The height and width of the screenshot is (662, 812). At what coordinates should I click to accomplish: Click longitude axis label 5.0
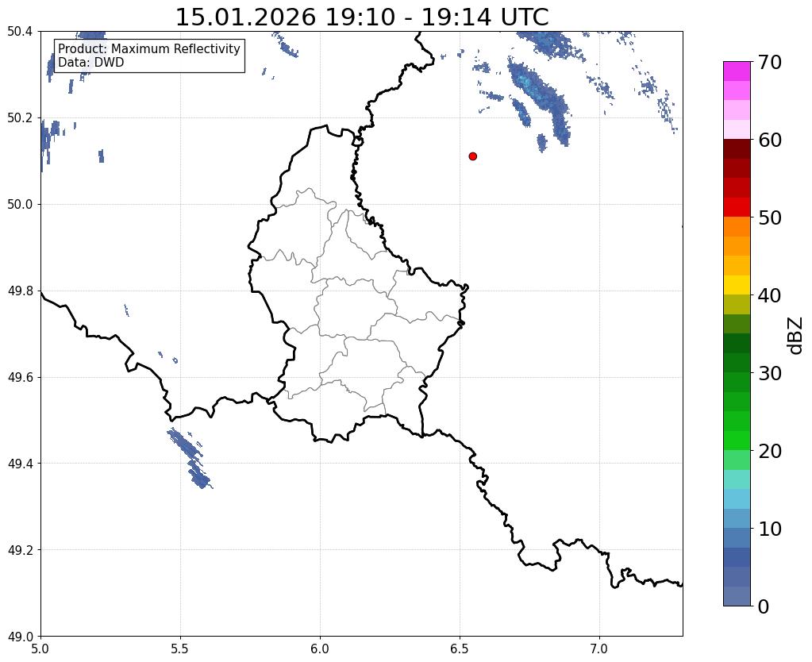click(x=40, y=649)
